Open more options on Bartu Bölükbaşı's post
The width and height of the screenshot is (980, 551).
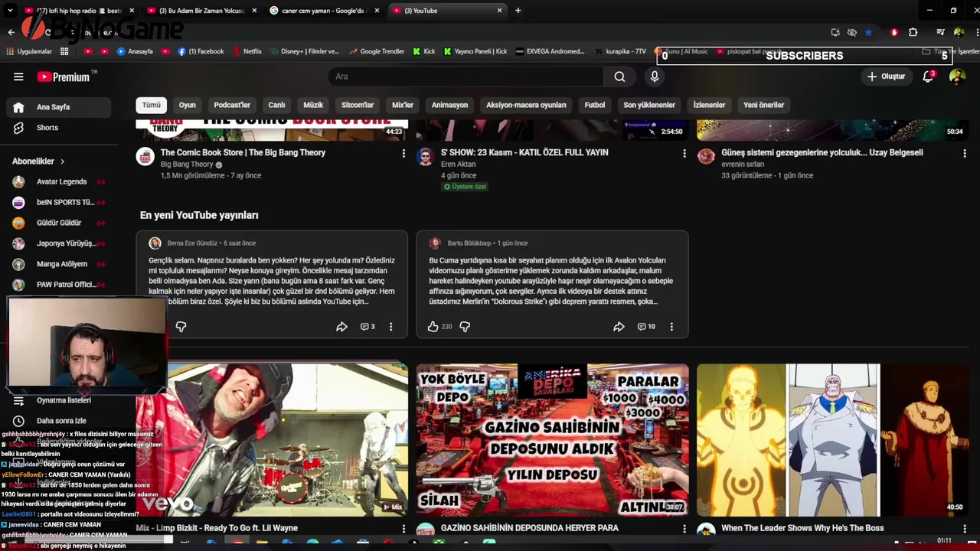pos(671,327)
